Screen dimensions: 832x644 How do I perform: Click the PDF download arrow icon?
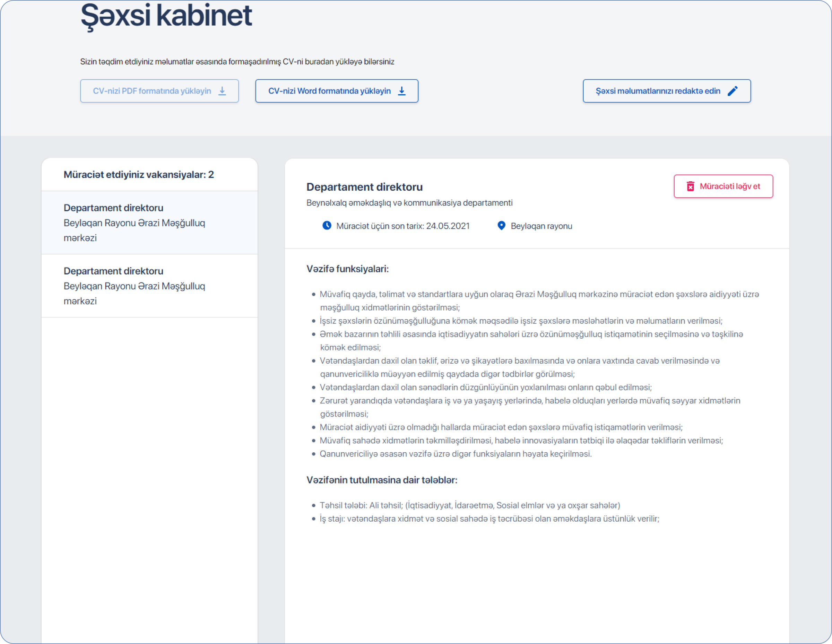tap(222, 91)
